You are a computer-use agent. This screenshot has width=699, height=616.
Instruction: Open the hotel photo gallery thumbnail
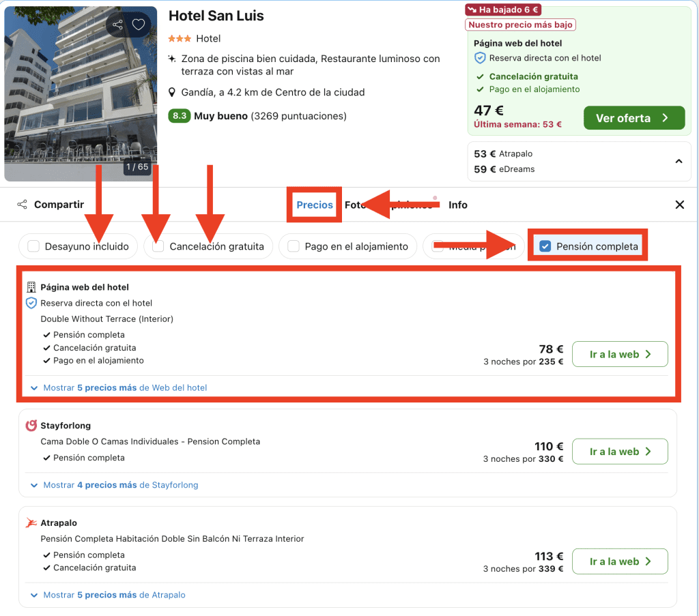click(81, 89)
